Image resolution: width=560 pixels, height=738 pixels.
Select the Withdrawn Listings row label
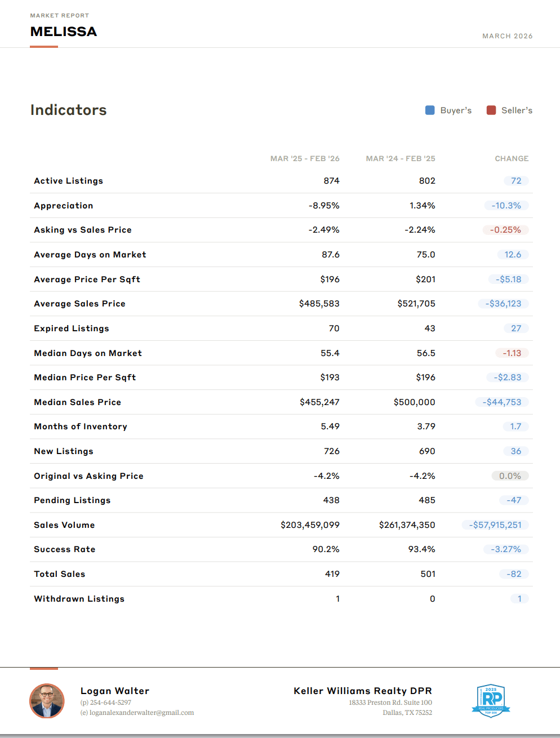[x=79, y=599]
